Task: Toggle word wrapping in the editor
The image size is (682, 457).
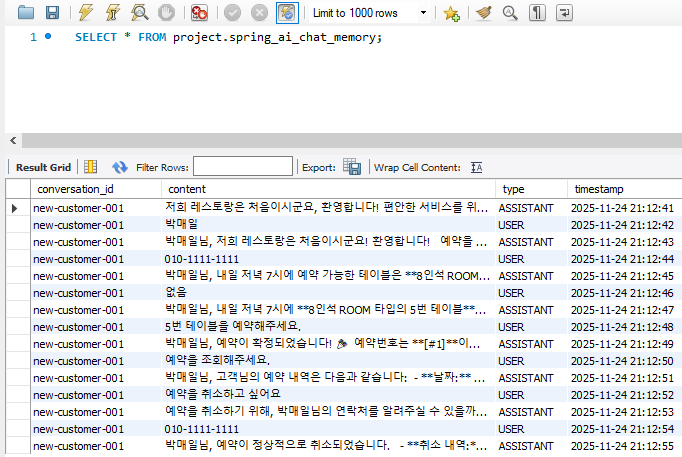Action: coord(564,13)
